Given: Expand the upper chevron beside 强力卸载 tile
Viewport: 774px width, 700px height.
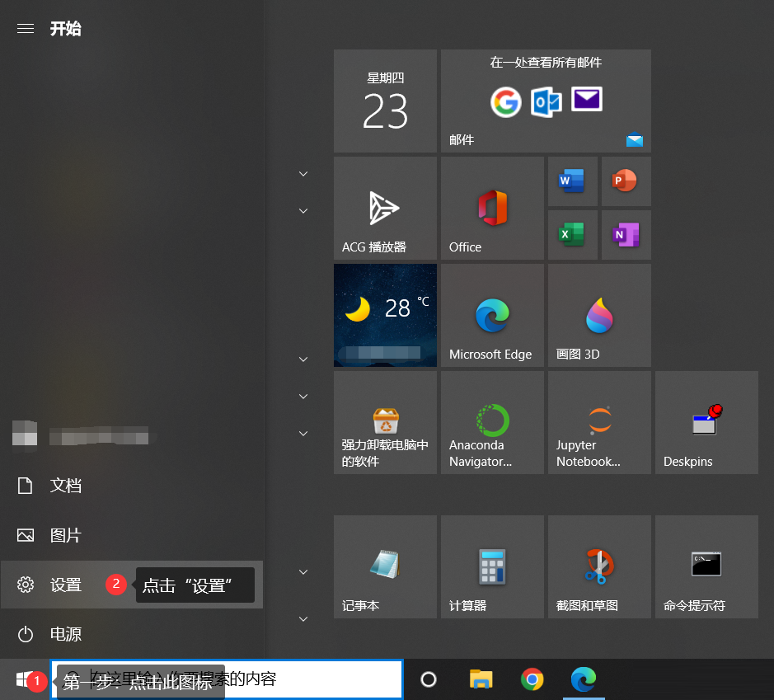Looking at the screenshot, I should point(303,397).
